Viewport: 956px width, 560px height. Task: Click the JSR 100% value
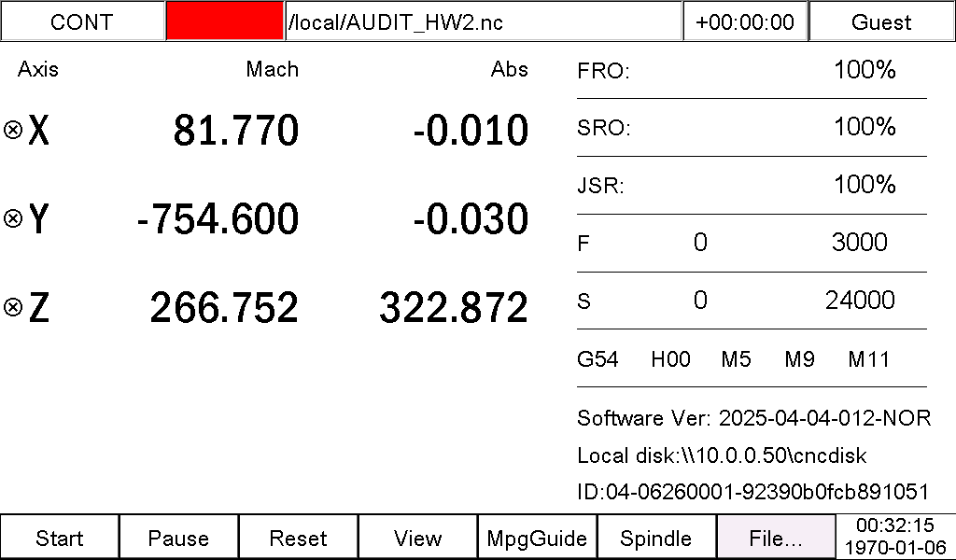pos(865,184)
